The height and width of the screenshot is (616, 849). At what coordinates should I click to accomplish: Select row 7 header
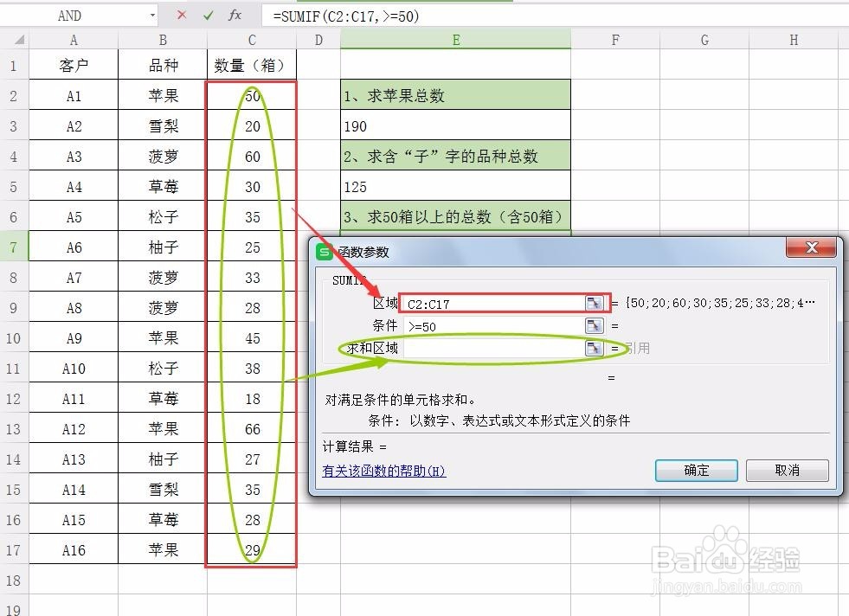pos(14,247)
